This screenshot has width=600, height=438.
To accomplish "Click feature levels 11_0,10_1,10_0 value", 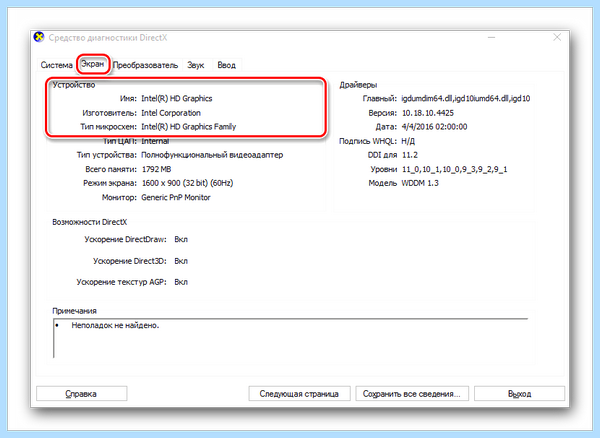I will coord(455,169).
